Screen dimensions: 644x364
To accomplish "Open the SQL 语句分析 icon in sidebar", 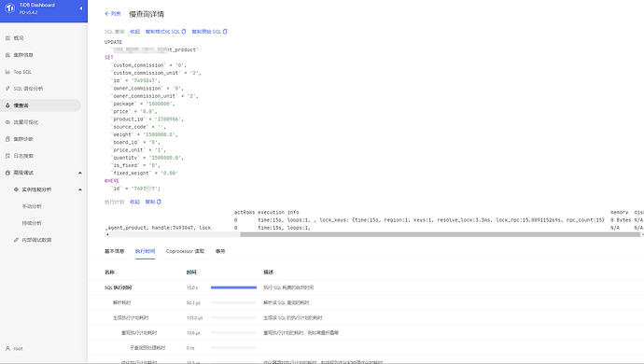I will pos(7,89).
